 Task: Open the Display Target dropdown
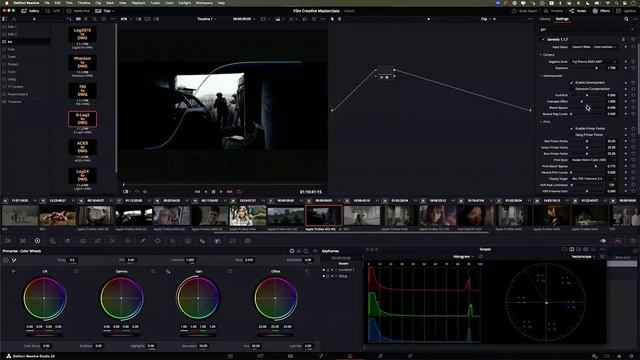tap(594, 179)
